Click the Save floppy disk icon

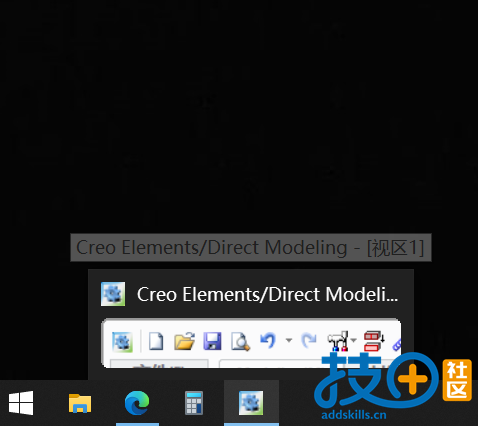pyautogui.click(x=212, y=341)
